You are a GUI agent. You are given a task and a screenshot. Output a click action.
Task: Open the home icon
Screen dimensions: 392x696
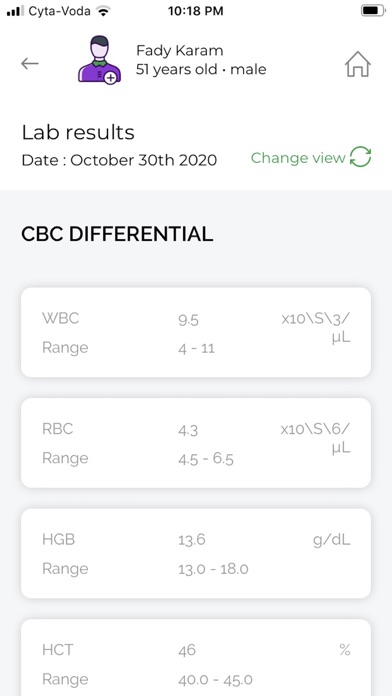pyautogui.click(x=358, y=64)
